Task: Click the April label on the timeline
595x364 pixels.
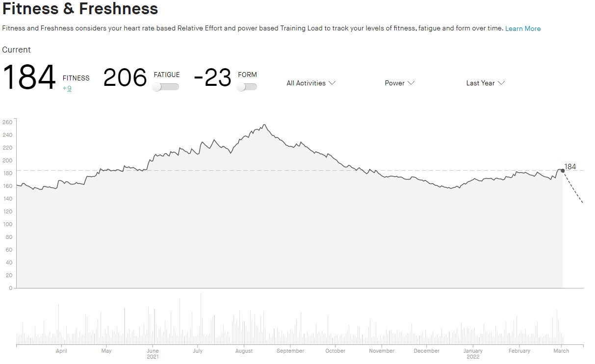Action: 61,351
